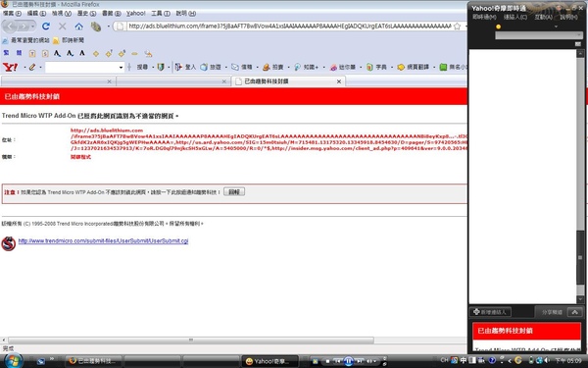Open 連絡人(C) menu in Yahoo Messenger
Screen dimensions: 588x368
tap(515, 17)
